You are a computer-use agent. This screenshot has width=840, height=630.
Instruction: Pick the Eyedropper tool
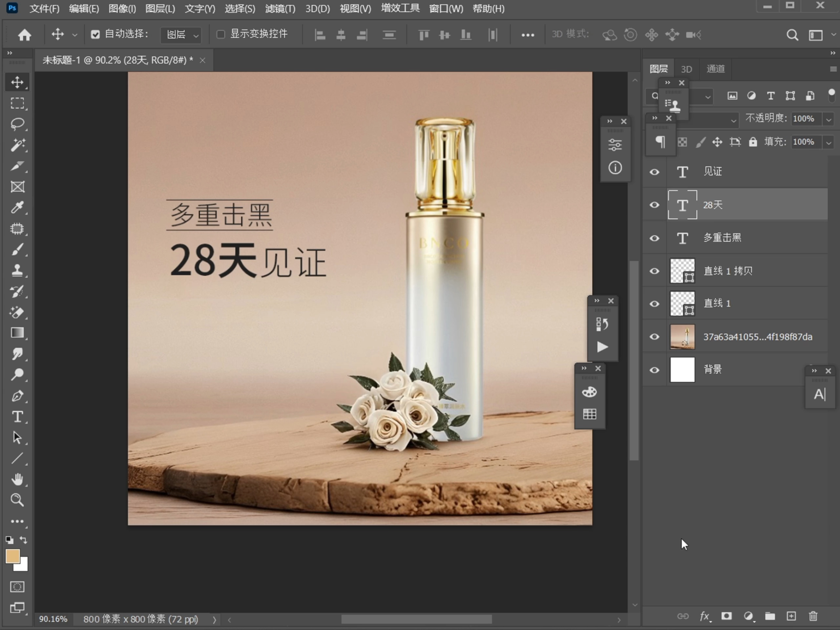tap(17, 208)
